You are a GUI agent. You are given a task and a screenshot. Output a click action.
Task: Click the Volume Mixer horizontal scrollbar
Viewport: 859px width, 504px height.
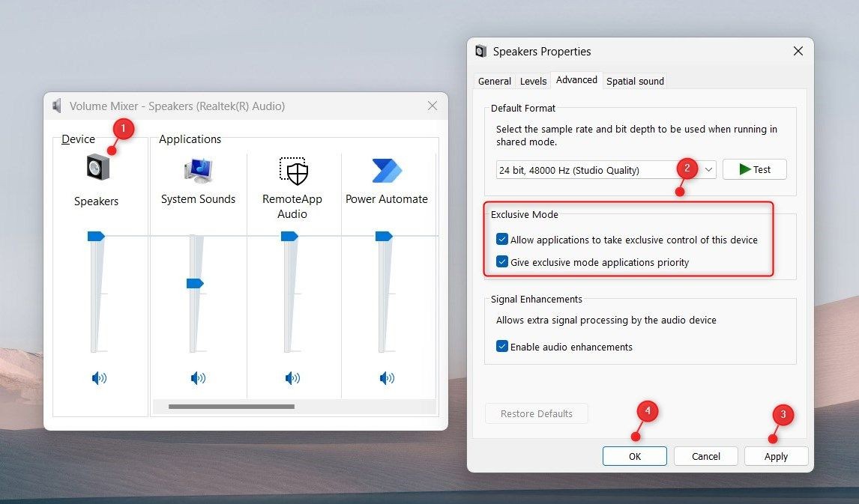[x=231, y=407]
